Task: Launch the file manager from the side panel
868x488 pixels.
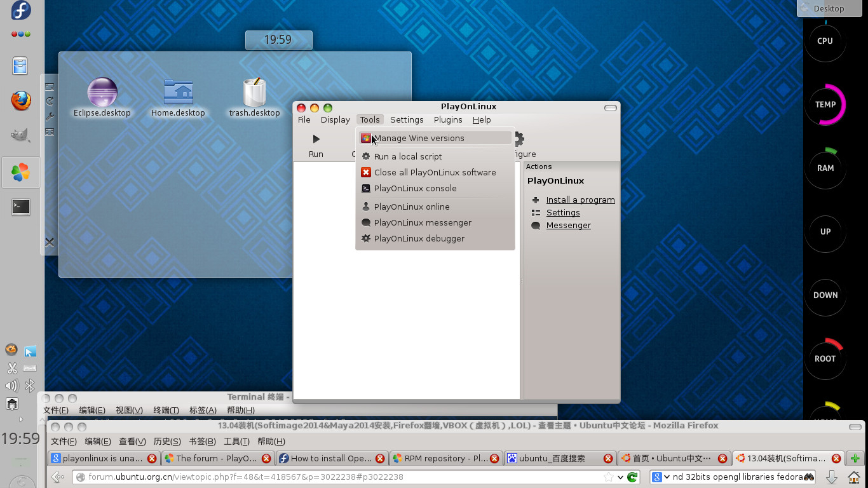Action: [21, 67]
